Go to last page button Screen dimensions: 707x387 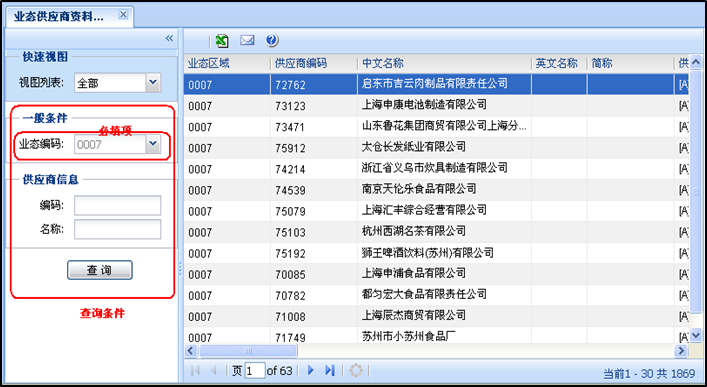pos(330,371)
